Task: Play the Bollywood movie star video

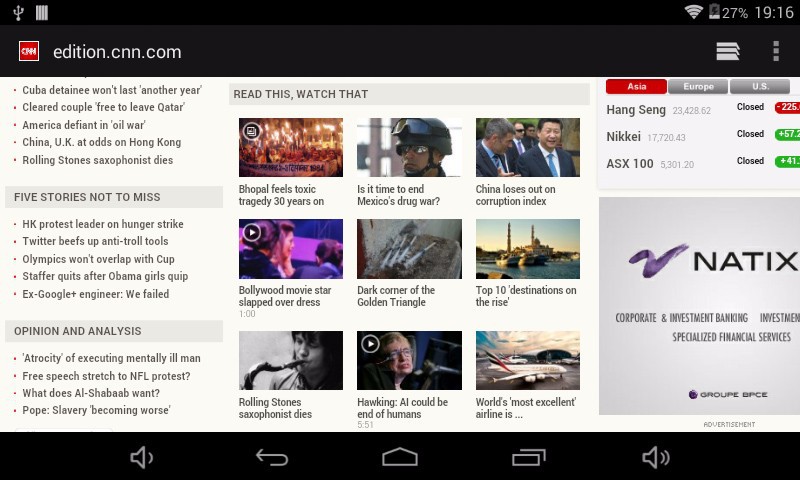Action: tap(290, 249)
